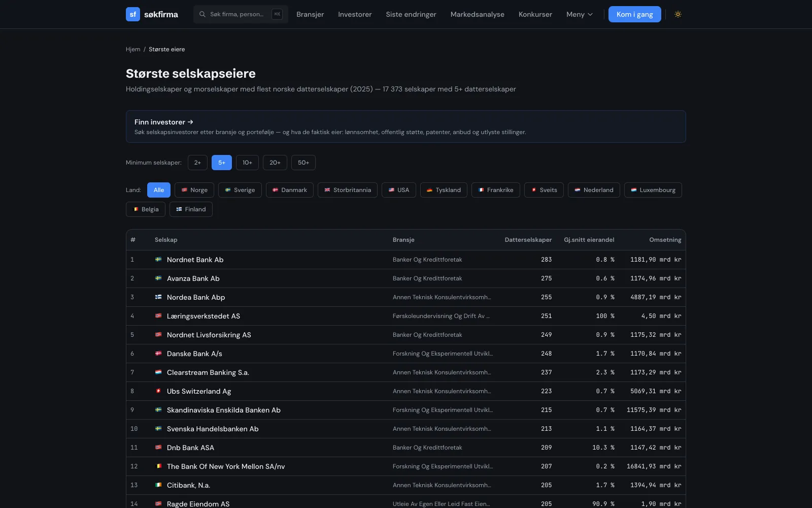Filter owners by Norge
Image resolution: width=812 pixels, height=508 pixels.
pyautogui.click(x=194, y=190)
